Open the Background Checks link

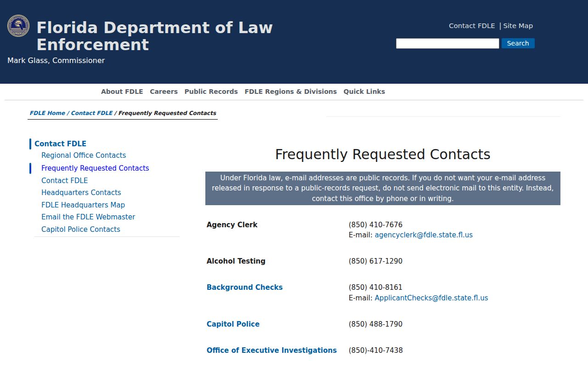tap(244, 287)
